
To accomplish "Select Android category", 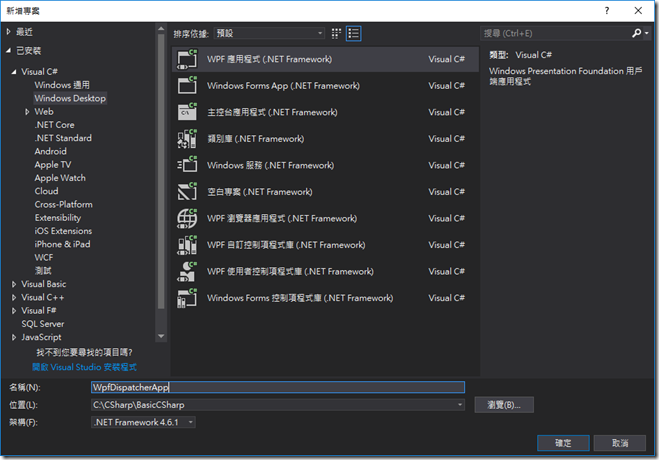I will click(x=50, y=151).
